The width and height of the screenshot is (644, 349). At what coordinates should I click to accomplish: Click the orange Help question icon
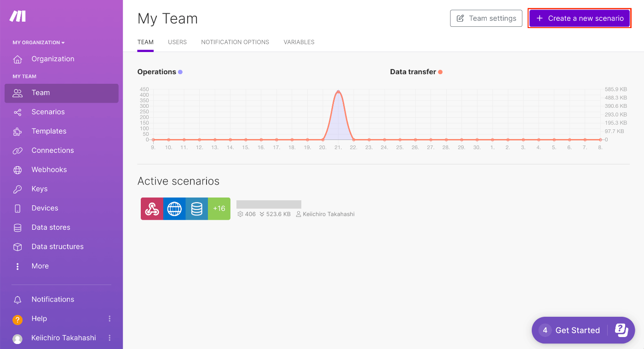click(x=17, y=320)
